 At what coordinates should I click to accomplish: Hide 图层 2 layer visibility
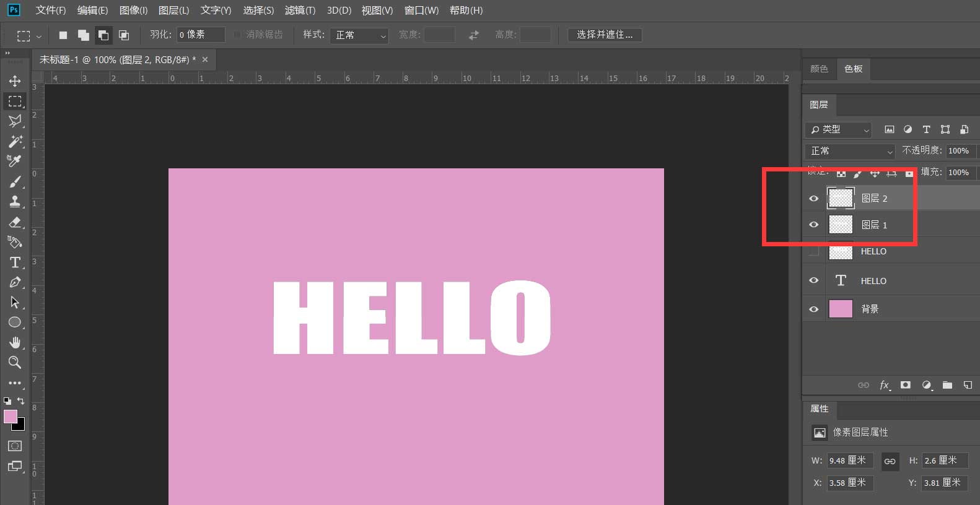pos(814,199)
